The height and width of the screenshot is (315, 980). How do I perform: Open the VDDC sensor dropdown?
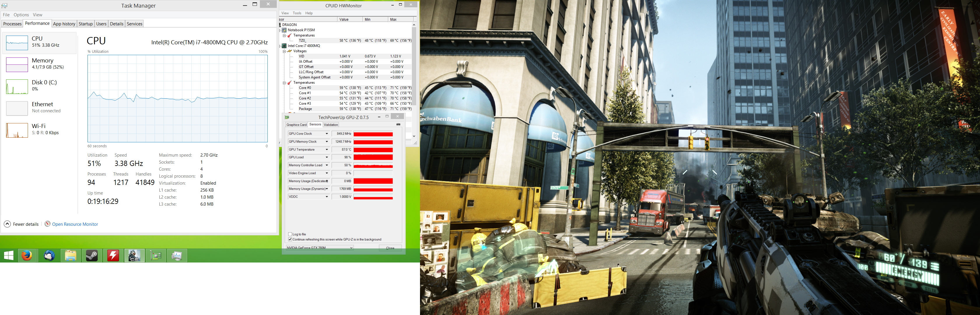click(x=326, y=197)
